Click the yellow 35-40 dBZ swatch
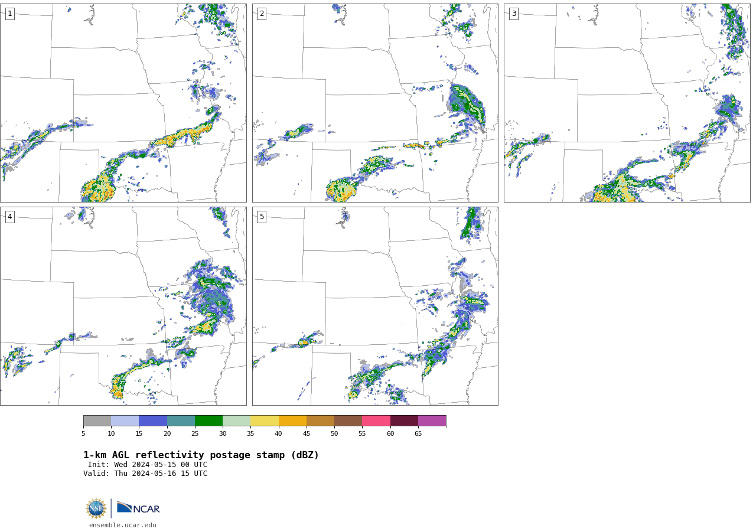 click(x=265, y=420)
